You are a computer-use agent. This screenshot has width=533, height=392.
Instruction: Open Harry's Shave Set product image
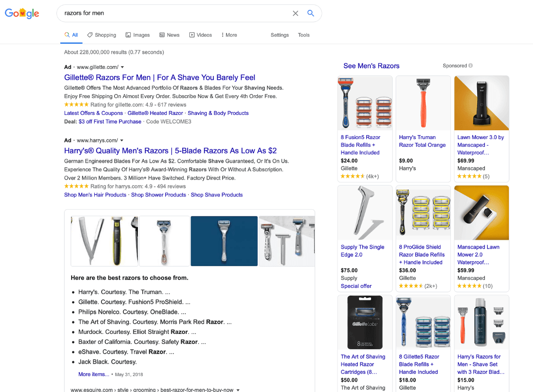coord(482,322)
